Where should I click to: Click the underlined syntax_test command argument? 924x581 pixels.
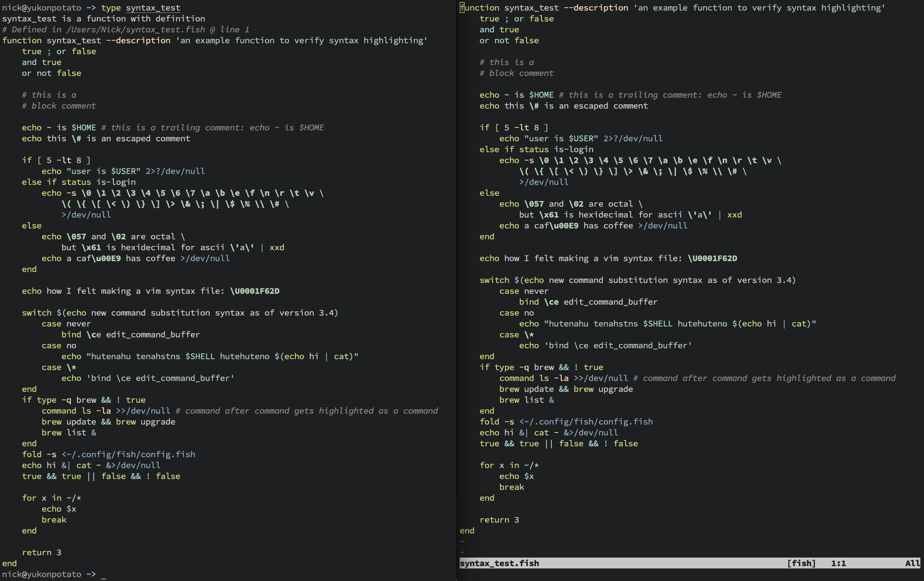pyautogui.click(x=153, y=8)
